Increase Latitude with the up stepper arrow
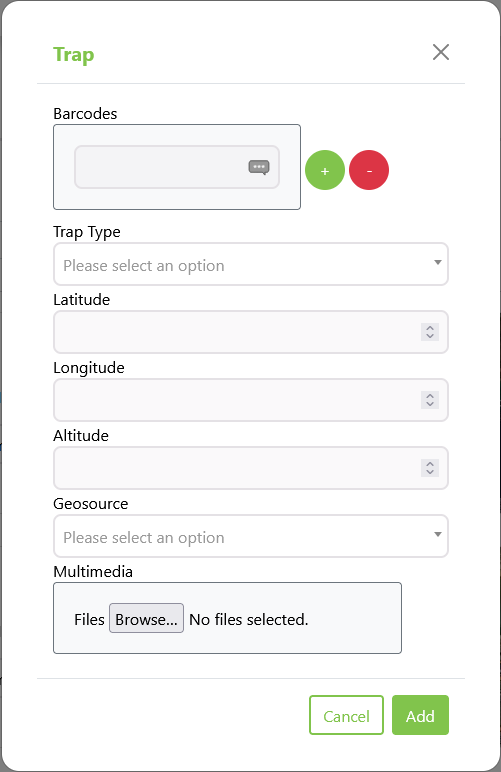This screenshot has height=772, width=501. tap(430, 327)
